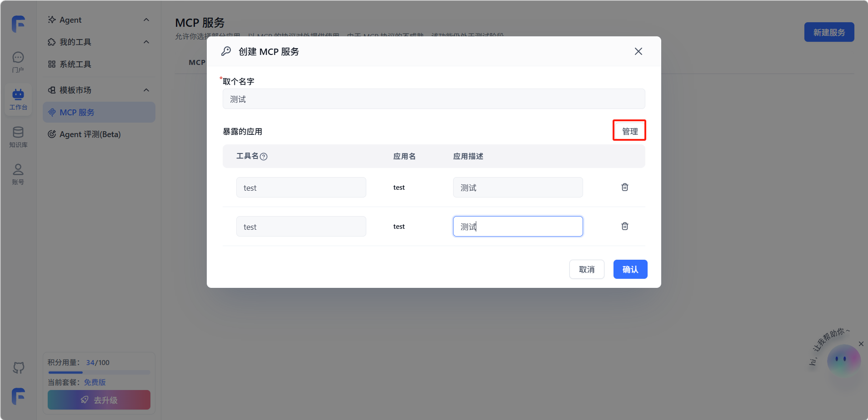Collapse the 模板市场 section chevron
The image size is (868, 420).
tap(146, 90)
